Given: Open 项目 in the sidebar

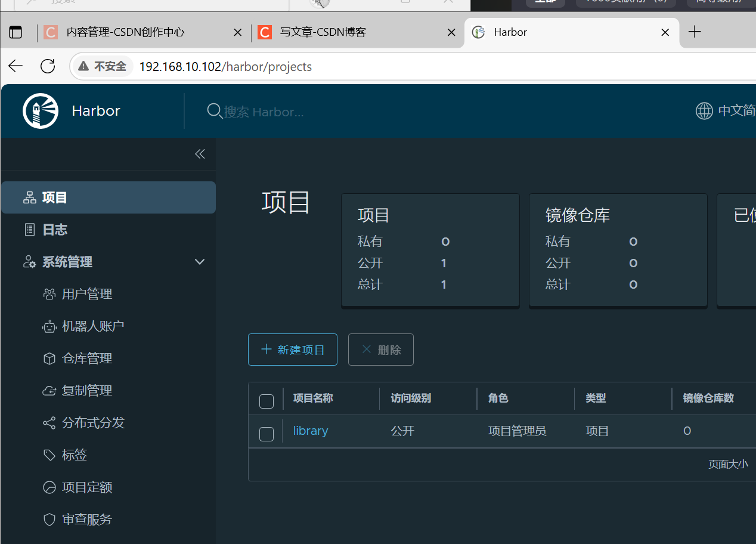Looking at the screenshot, I should coord(109,197).
